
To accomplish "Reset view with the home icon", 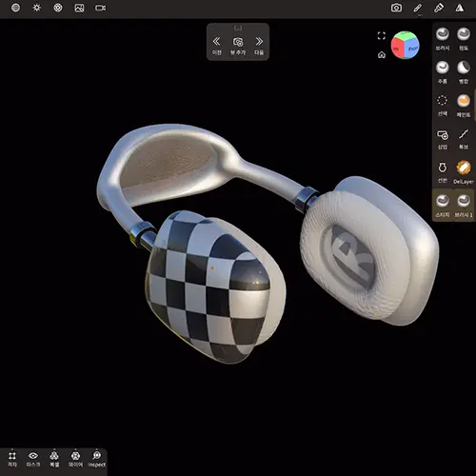I will point(382,55).
